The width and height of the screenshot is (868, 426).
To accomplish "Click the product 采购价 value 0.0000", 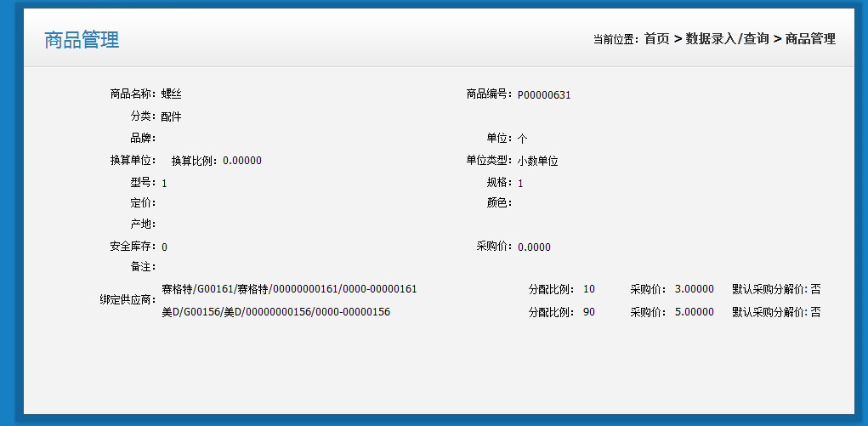I will (x=534, y=247).
